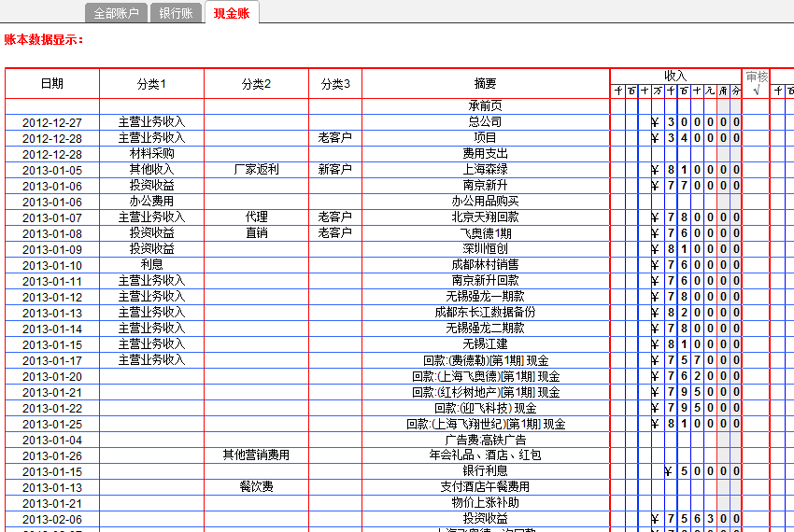Click the 收入 column header
794x532 pixels.
point(675,77)
